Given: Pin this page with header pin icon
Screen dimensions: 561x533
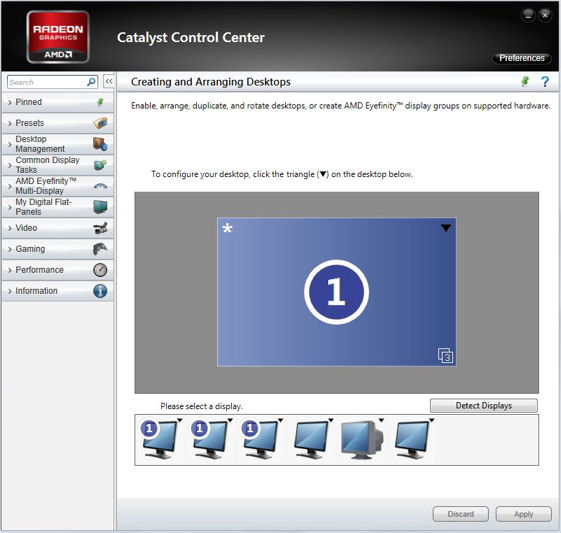Looking at the screenshot, I should click(525, 82).
